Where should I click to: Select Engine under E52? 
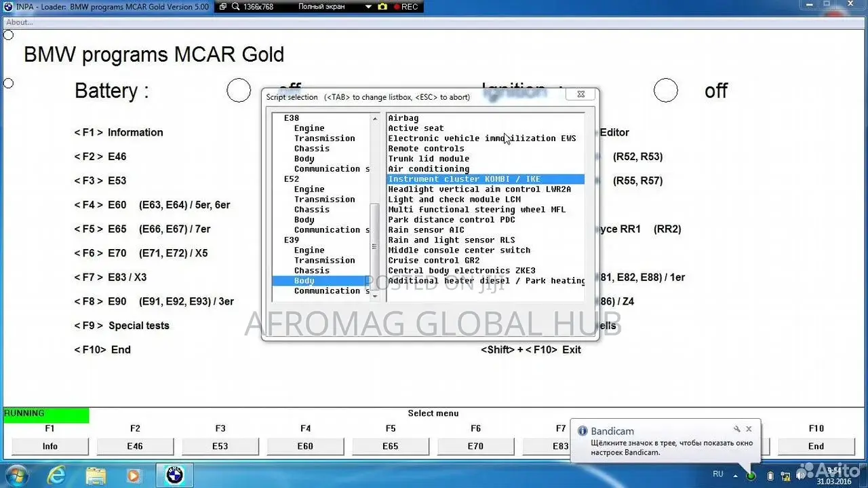click(309, 189)
